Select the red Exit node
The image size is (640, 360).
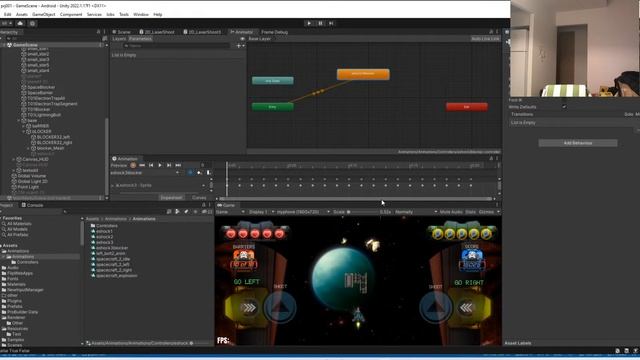click(x=467, y=107)
